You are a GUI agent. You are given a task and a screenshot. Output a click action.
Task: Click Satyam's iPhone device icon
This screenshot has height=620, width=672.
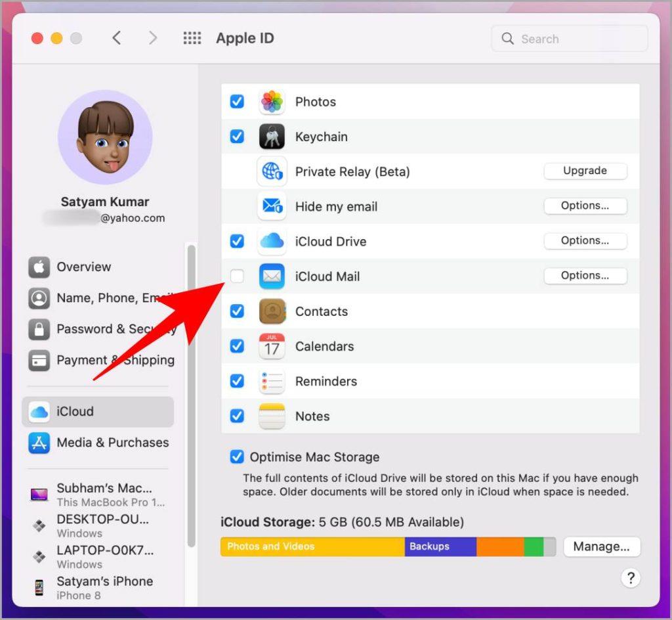(x=39, y=587)
